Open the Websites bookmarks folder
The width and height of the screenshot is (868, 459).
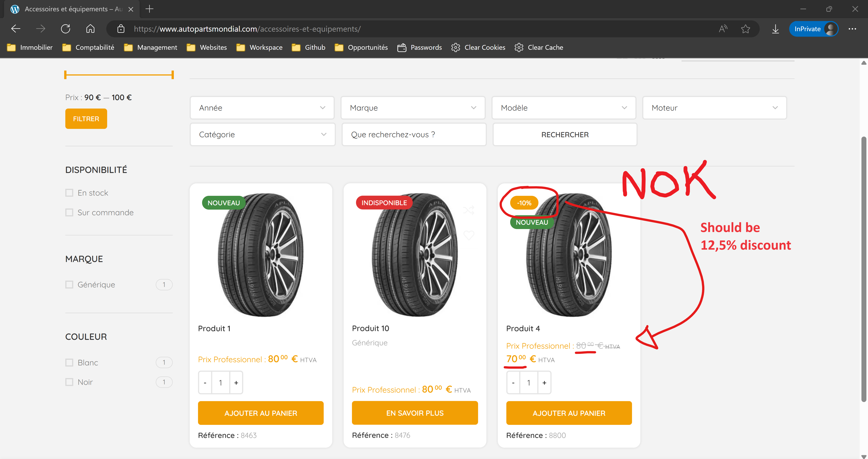[207, 47]
